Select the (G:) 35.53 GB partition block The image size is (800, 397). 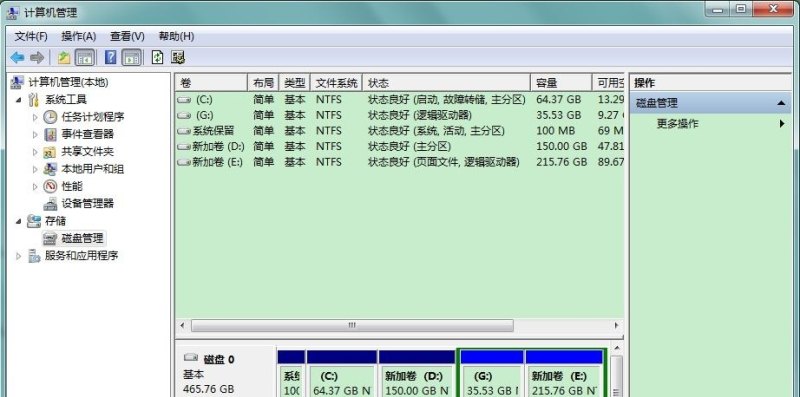point(491,374)
